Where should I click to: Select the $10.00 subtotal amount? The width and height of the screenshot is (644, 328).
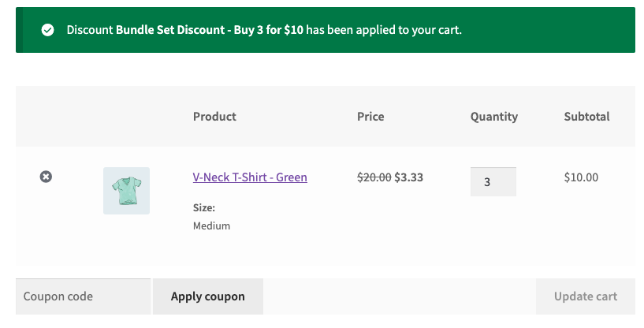[581, 177]
